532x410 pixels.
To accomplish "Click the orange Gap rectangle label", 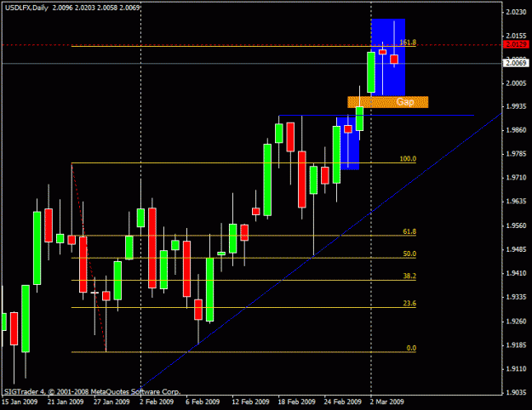I will pyautogui.click(x=388, y=102).
